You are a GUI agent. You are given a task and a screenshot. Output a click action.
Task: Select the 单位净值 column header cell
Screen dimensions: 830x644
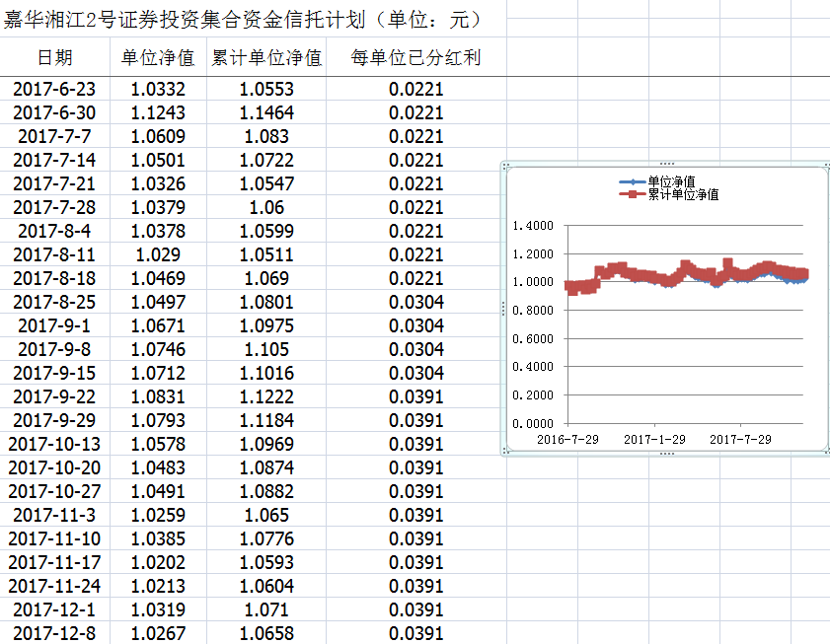pyautogui.click(x=158, y=58)
